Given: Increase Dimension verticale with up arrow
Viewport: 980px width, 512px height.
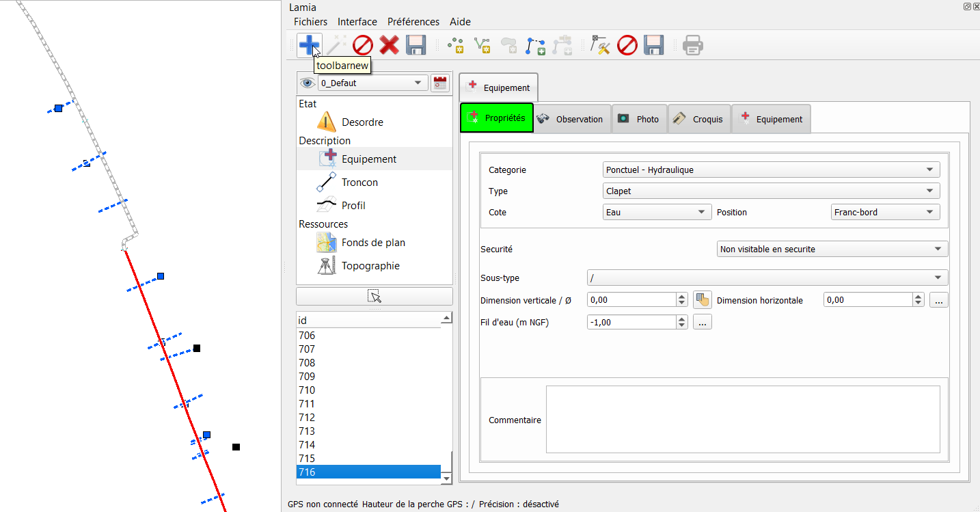Looking at the screenshot, I should tap(682, 296).
